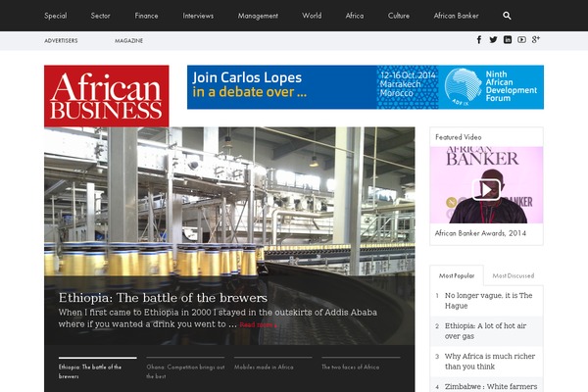Click the 'African Banker Awards, 2014' caption
The image size is (588, 392).
[480, 233]
